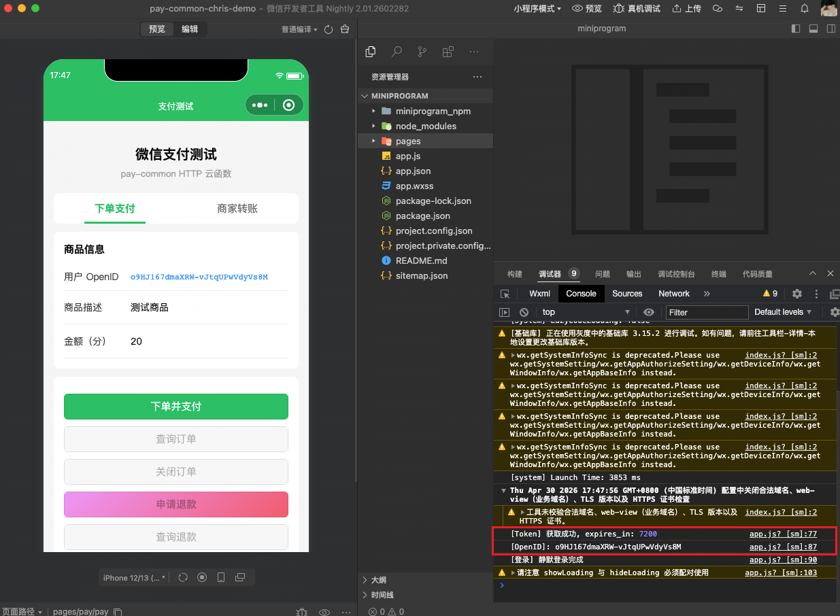
Task: Click the 申请退款 button
Action: 176,504
